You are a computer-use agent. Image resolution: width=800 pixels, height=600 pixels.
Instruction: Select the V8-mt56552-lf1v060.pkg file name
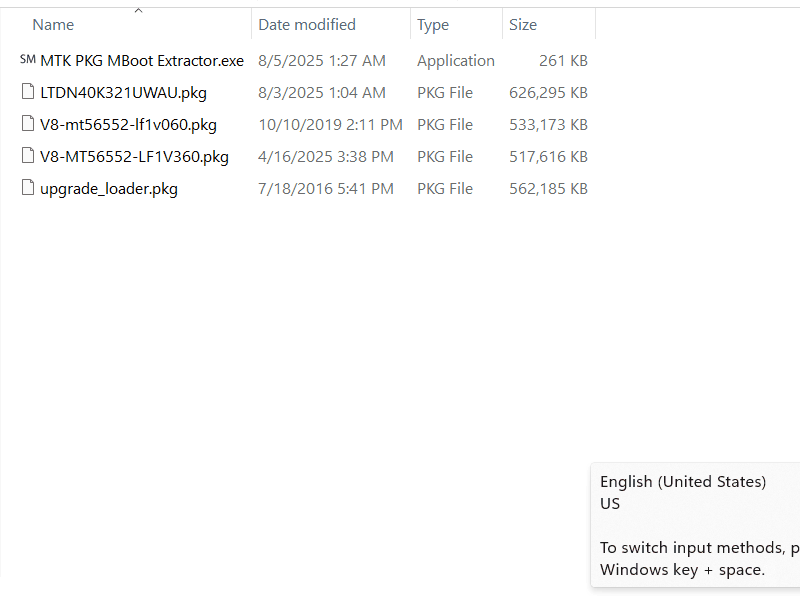point(129,125)
